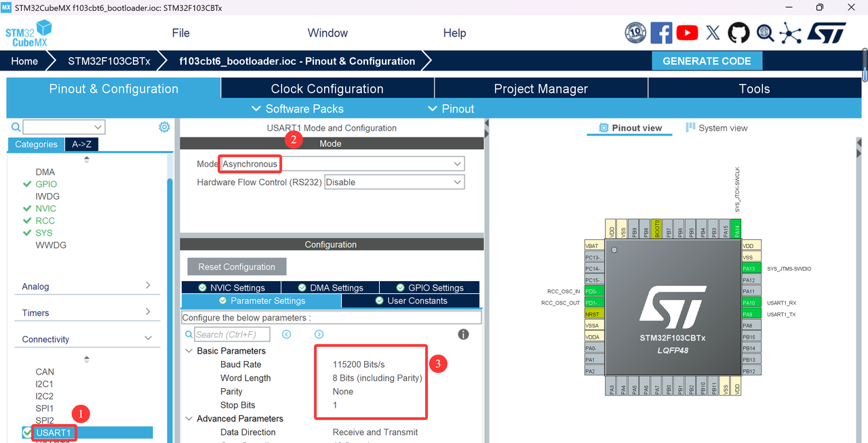The image size is (868, 443).
Task: Collapse the Basic Parameters group
Action: [x=189, y=351]
